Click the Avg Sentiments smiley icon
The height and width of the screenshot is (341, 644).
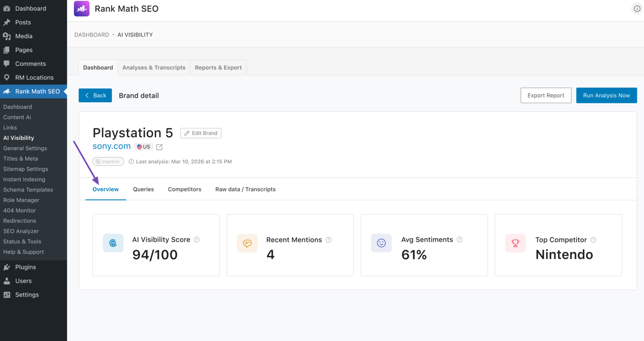(x=381, y=243)
